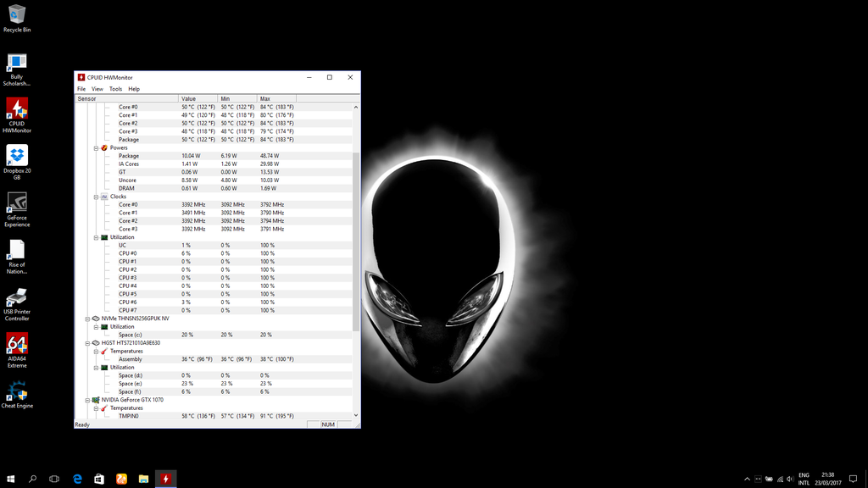The image size is (868, 488).
Task: Click the vertical scrollbar thumb in HWMonitor
Action: point(356,241)
